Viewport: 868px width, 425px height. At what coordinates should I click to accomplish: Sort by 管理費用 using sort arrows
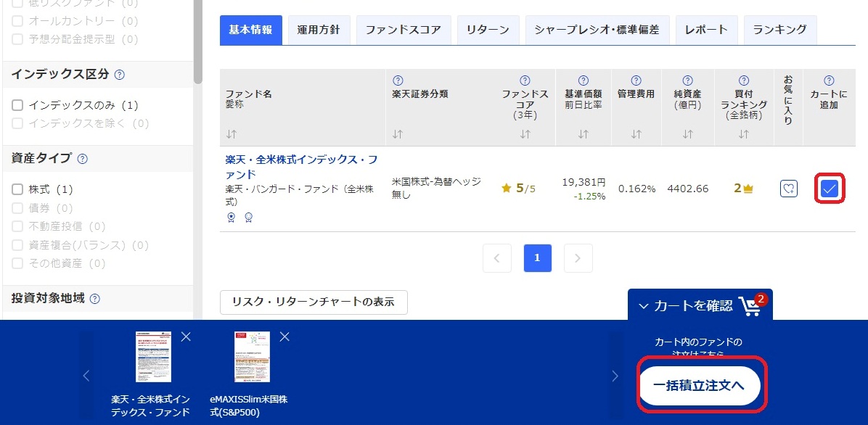(x=636, y=134)
